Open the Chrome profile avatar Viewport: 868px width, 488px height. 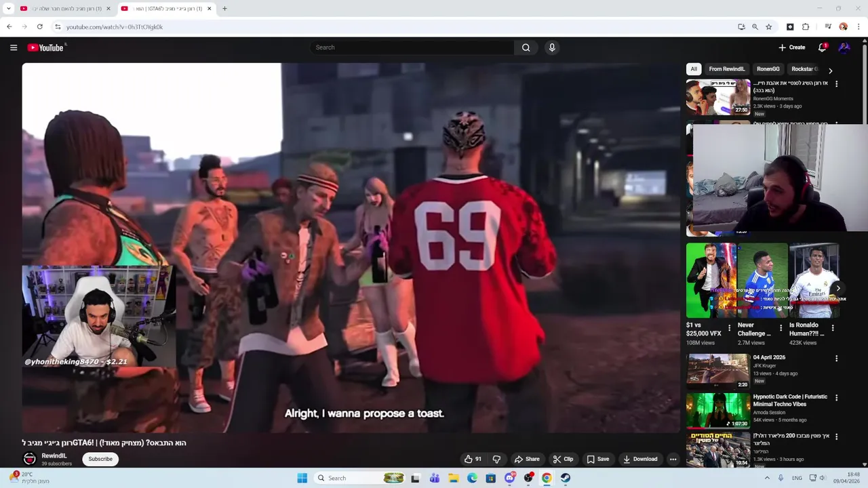tap(843, 27)
